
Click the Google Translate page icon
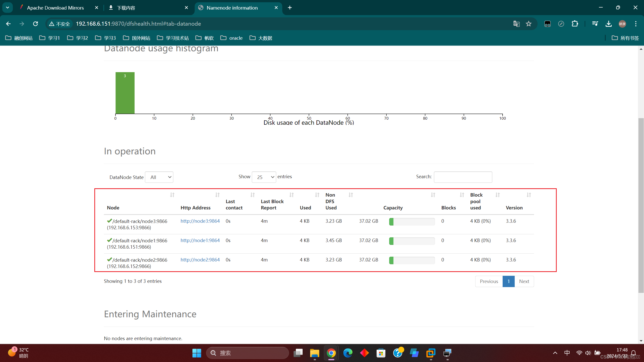tap(516, 24)
